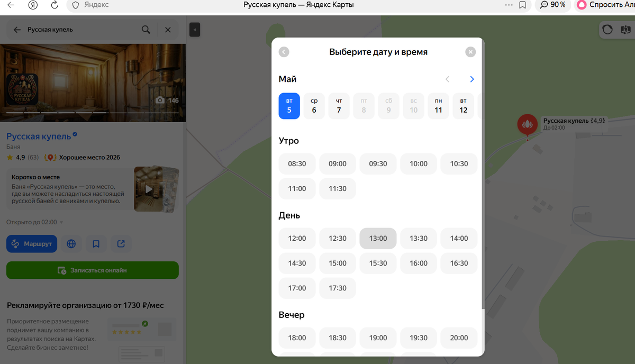Open the 90% zoom level indicator
The width and height of the screenshot is (635, 364).
(x=554, y=5)
